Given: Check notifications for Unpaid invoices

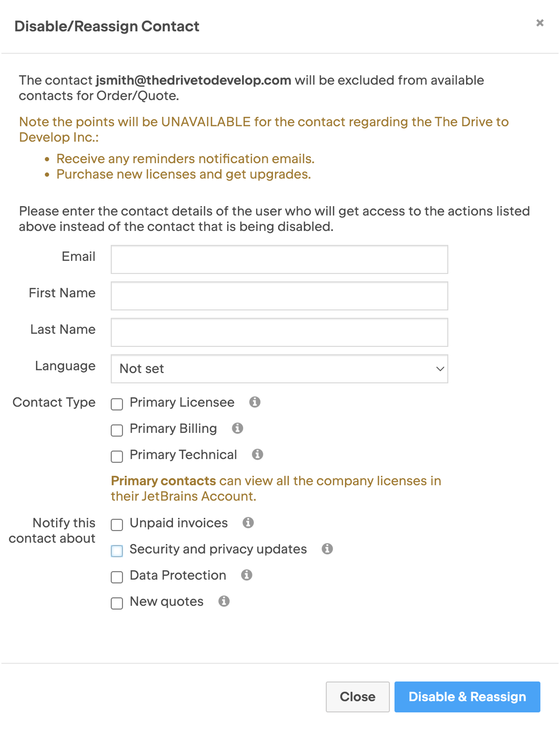Looking at the screenshot, I should (116, 525).
